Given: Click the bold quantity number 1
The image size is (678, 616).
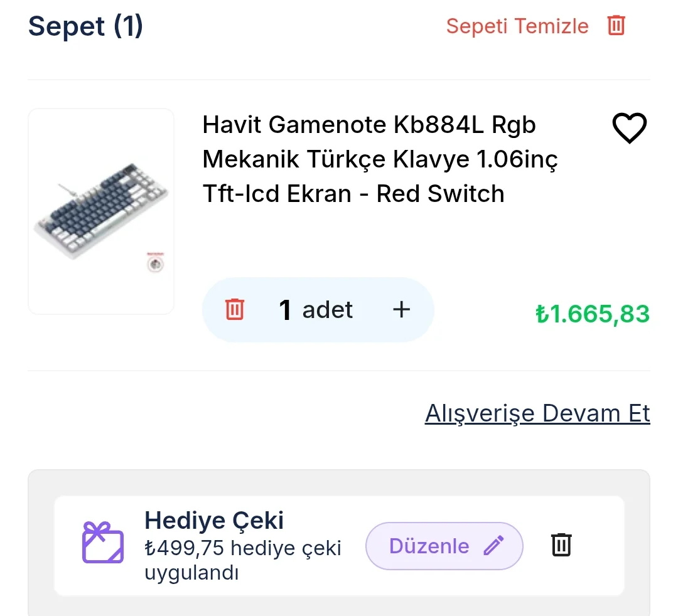Looking at the screenshot, I should click(x=286, y=310).
